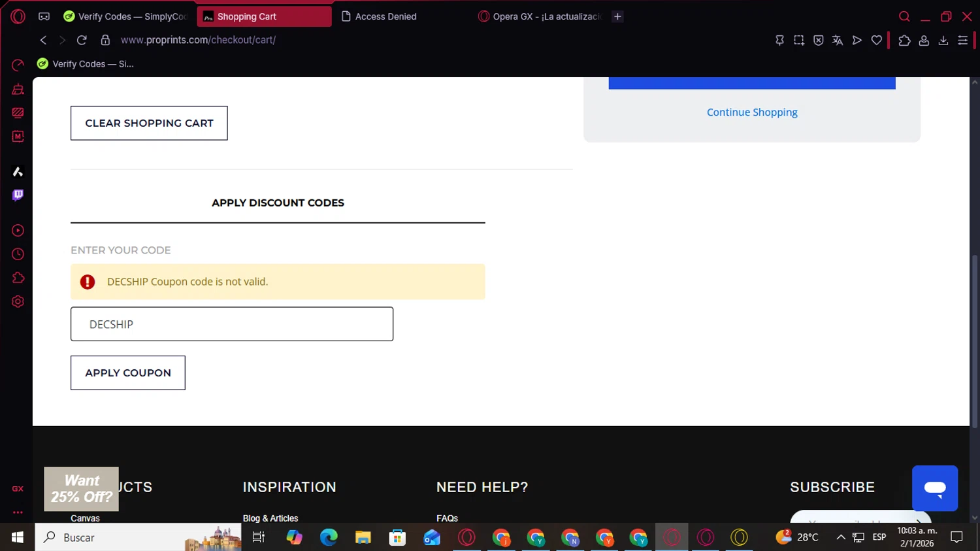
Task: Click the address bar URL field
Action: coord(198,40)
